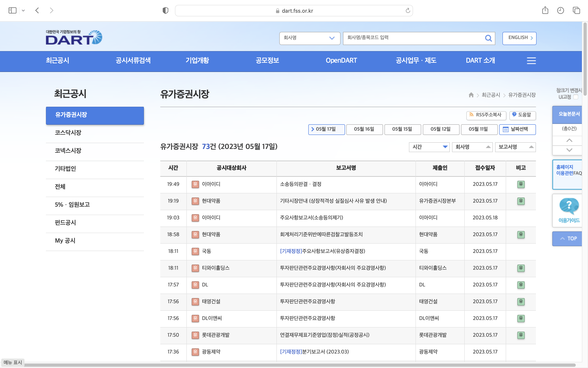
Task: Open the 회계처리기준위반에따른검찰고발등조치 report
Action: click(321, 234)
